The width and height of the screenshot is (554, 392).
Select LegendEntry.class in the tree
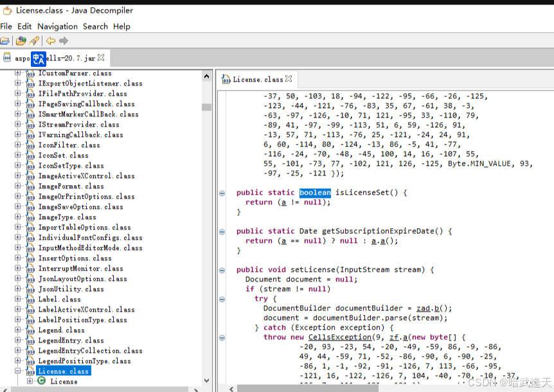point(71,340)
